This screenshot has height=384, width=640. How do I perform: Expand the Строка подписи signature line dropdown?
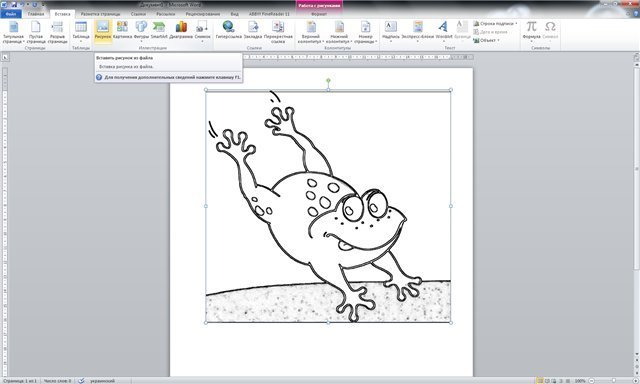click(516, 24)
